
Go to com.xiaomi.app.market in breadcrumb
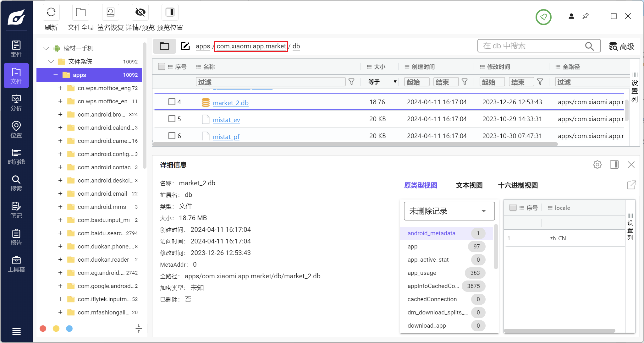click(251, 46)
